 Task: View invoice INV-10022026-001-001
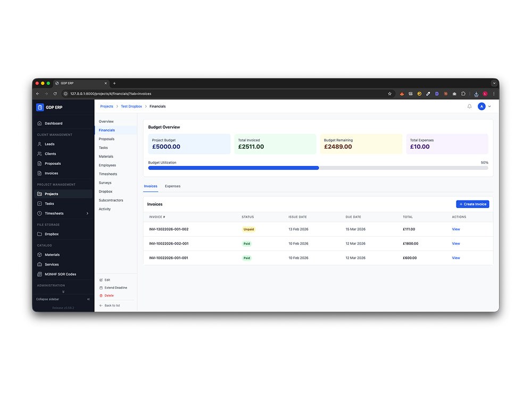coord(456,258)
